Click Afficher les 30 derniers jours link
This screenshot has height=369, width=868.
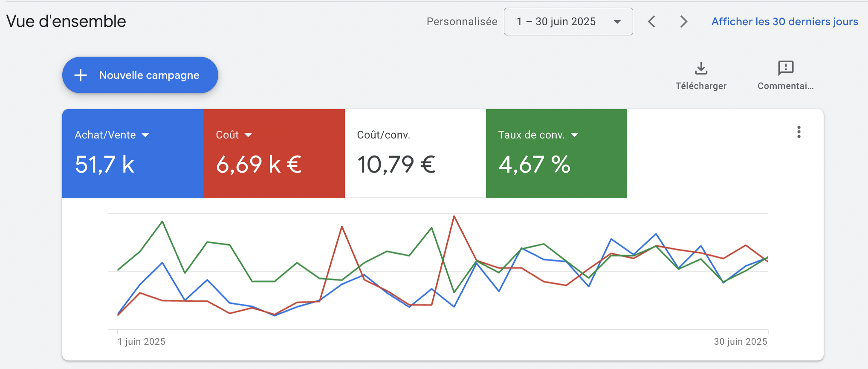784,22
